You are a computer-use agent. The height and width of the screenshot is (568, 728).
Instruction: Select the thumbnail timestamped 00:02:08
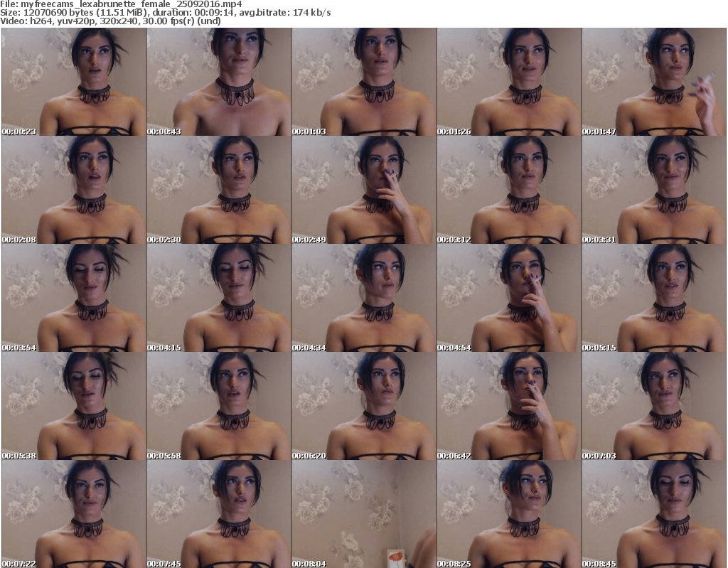tap(74, 190)
